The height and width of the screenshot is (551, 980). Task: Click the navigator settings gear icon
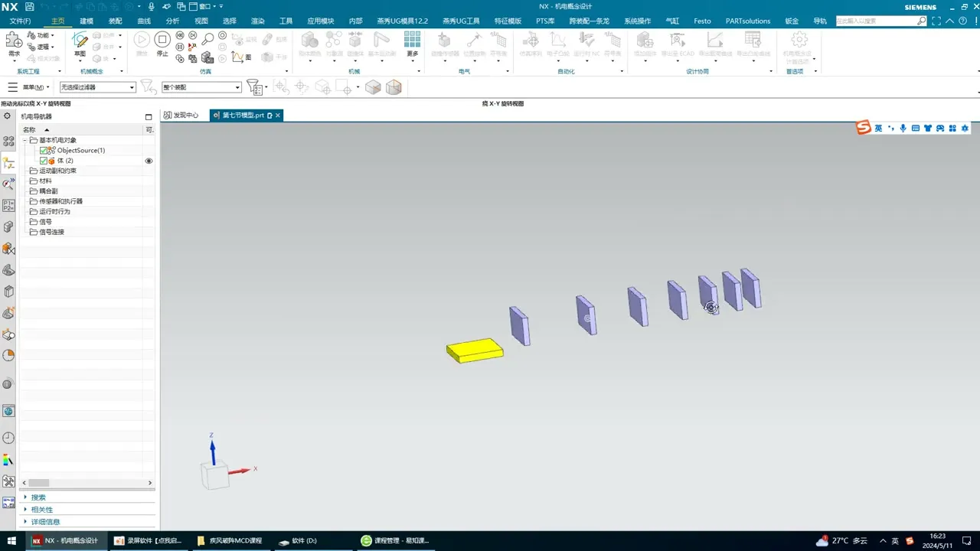(x=8, y=116)
